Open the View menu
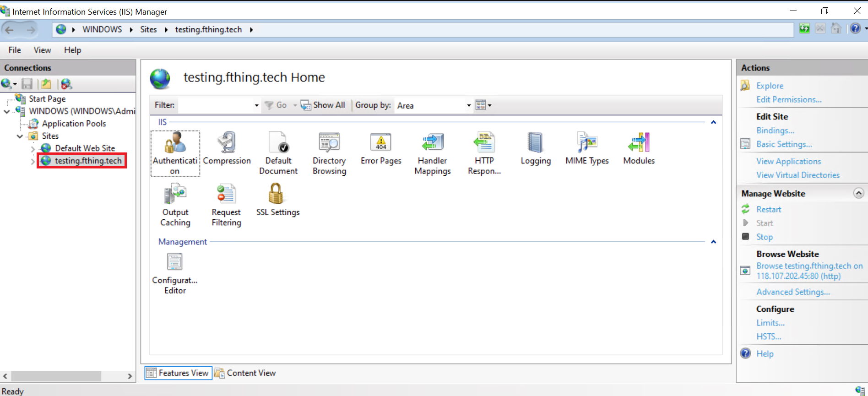Screen dimensions: 868x396 tap(42, 50)
